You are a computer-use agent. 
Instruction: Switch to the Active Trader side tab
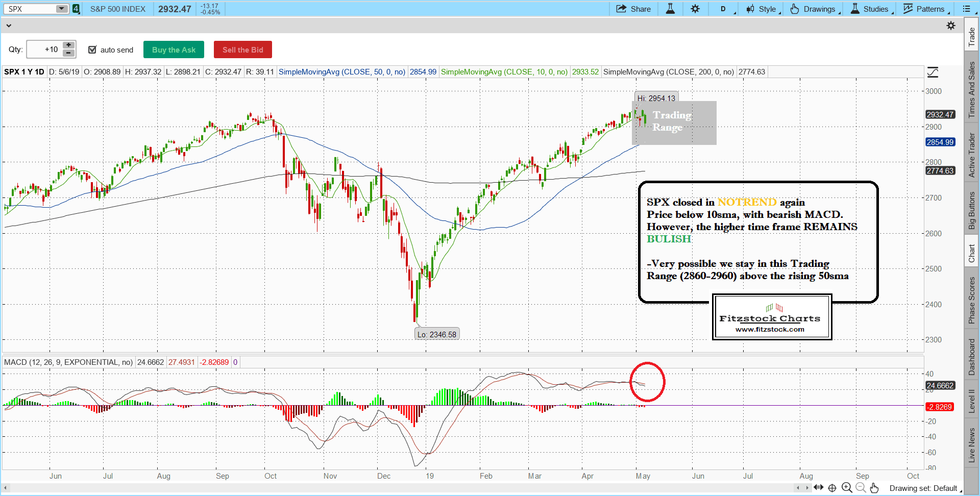pyautogui.click(x=972, y=155)
